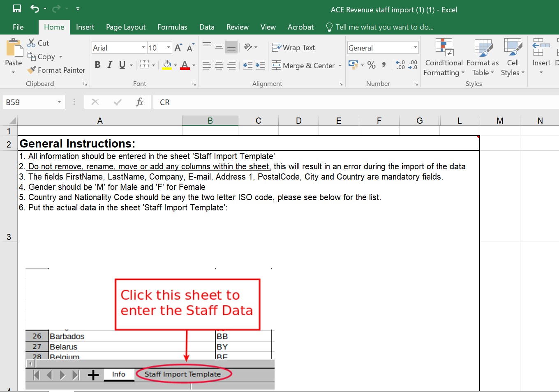Open the Acrobat tab
The width and height of the screenshot is (559, 392).
coord(300,27)
